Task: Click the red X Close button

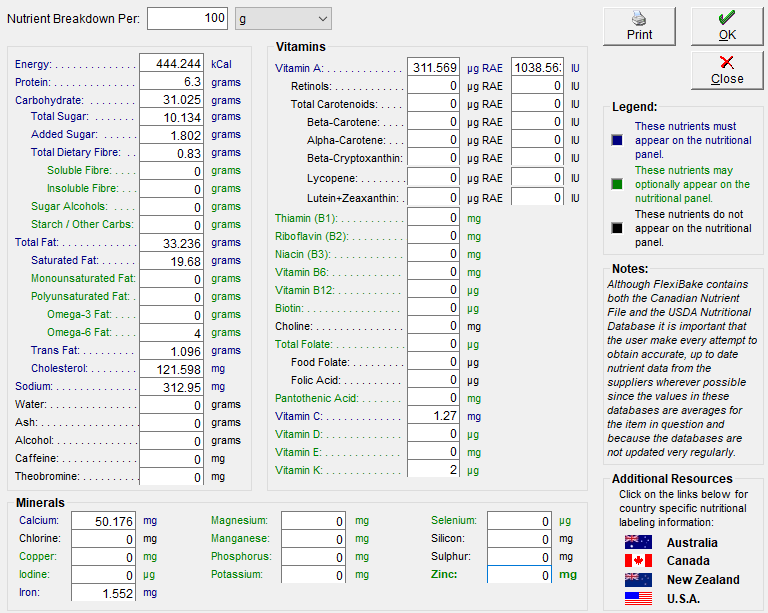Action: (727, 71)
